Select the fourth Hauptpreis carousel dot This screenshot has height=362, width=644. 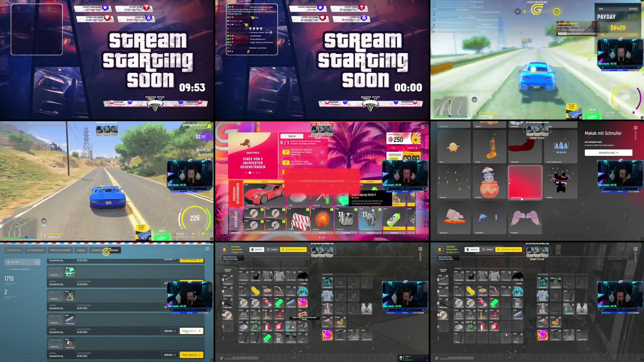(x=256, y=173)
